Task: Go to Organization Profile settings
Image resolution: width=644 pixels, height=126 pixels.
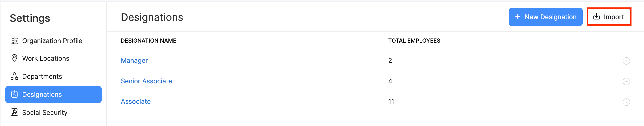Action: click(52, 41)
